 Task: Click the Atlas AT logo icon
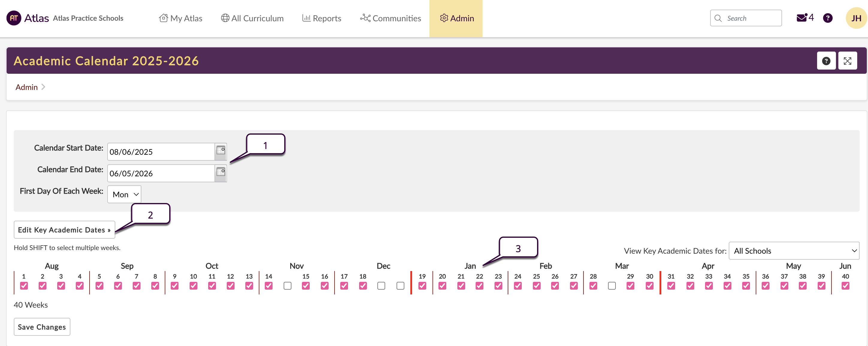pyautogui.click(x=14, y=18)
